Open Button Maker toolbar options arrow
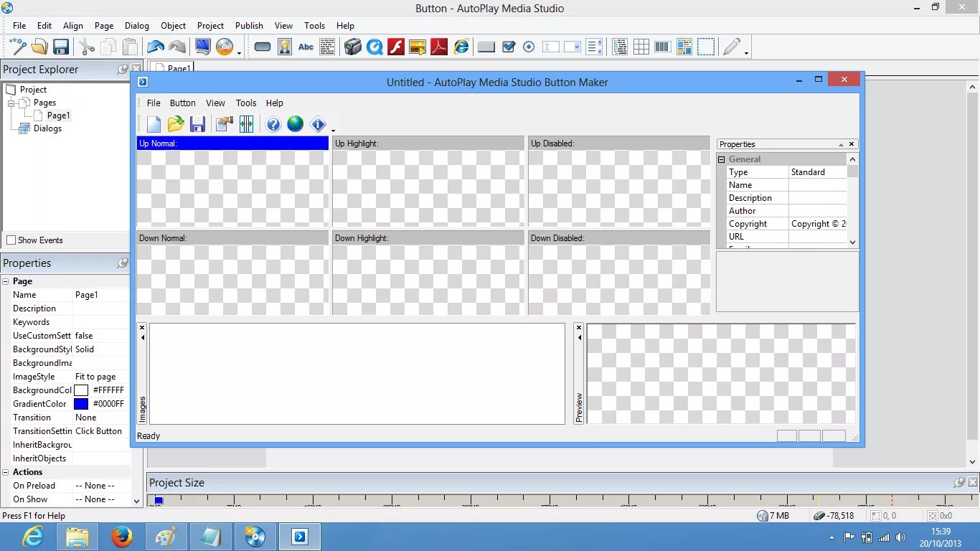Screen dimensions: 980x551 334,130
